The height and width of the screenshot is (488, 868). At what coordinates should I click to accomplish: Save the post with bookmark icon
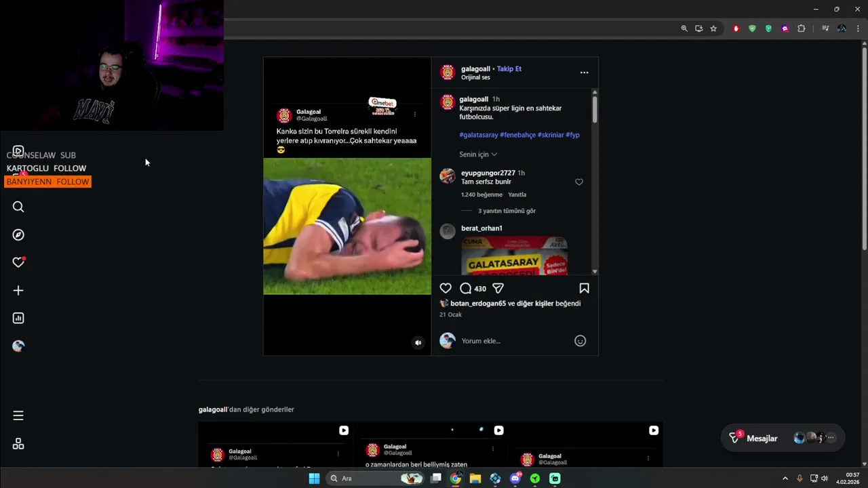point(584,288)
